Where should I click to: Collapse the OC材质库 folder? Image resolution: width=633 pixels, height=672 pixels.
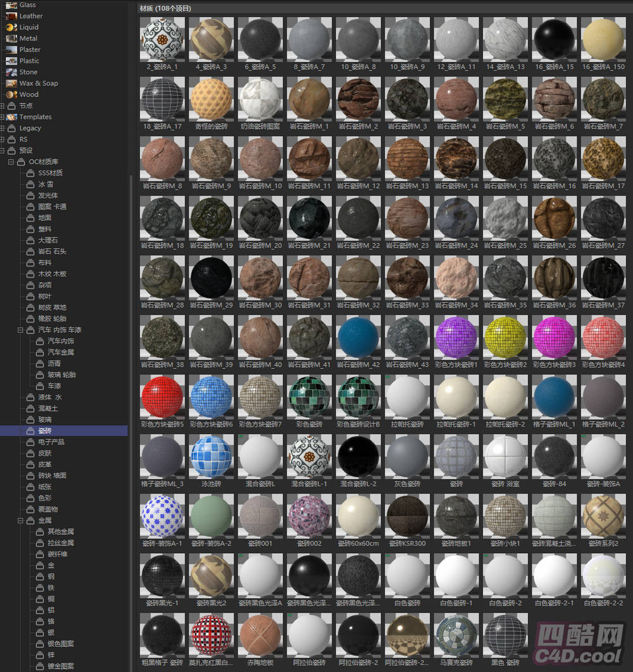tap(11, 162)
